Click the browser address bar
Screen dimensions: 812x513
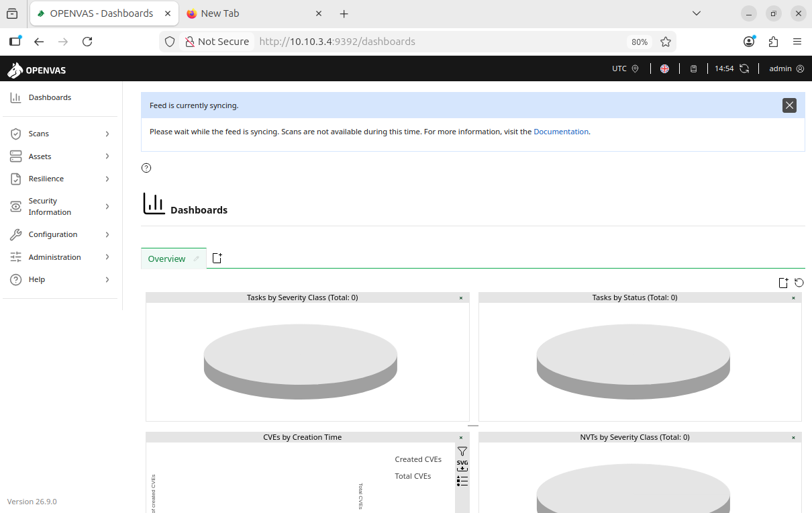pyautogui.click(x=436, y=42)
